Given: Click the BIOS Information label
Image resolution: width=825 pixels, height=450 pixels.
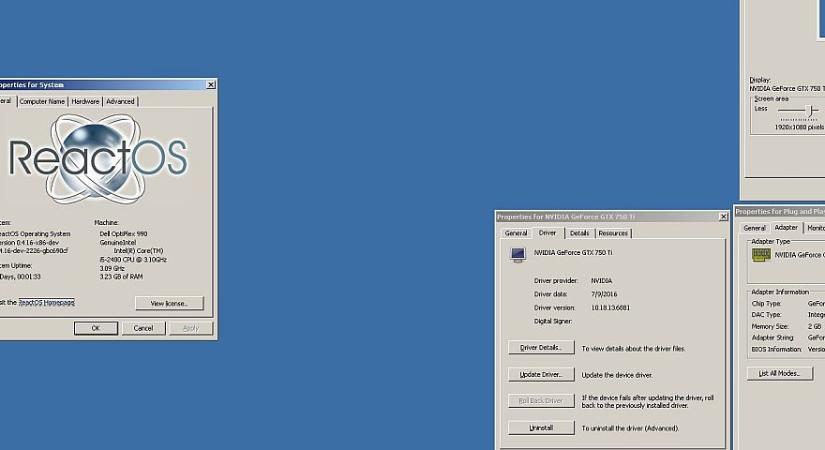Looking at the screenshot, I should tap(777, 349).
